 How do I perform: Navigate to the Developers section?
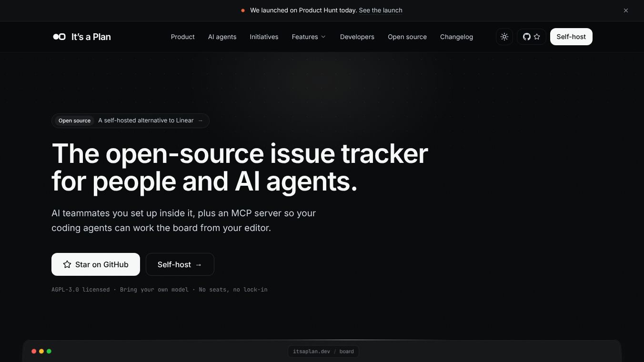tap(357, 37)
